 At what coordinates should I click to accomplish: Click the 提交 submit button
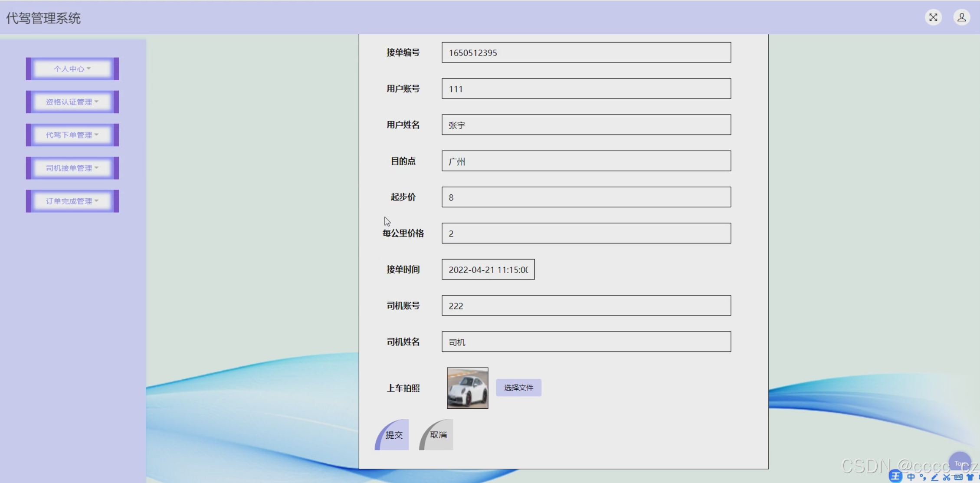pyautogui.click(x=393, y=435)
